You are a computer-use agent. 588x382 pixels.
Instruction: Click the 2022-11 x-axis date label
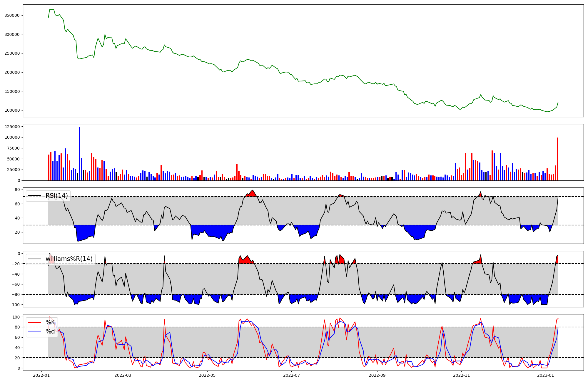pos(462,375)
